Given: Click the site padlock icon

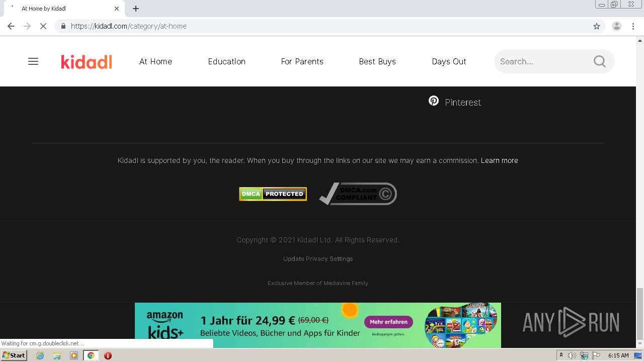Looking at the screenshot, I should coord(63,26).
